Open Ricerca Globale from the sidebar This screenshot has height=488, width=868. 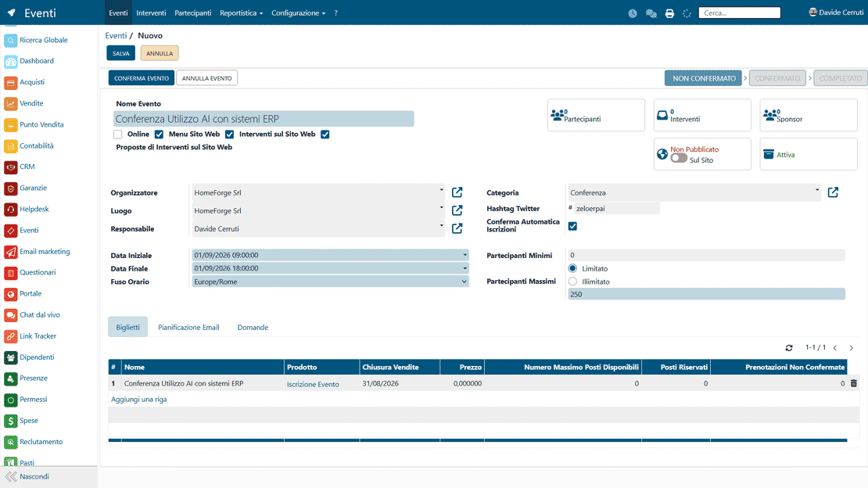[x=36, y=40]
